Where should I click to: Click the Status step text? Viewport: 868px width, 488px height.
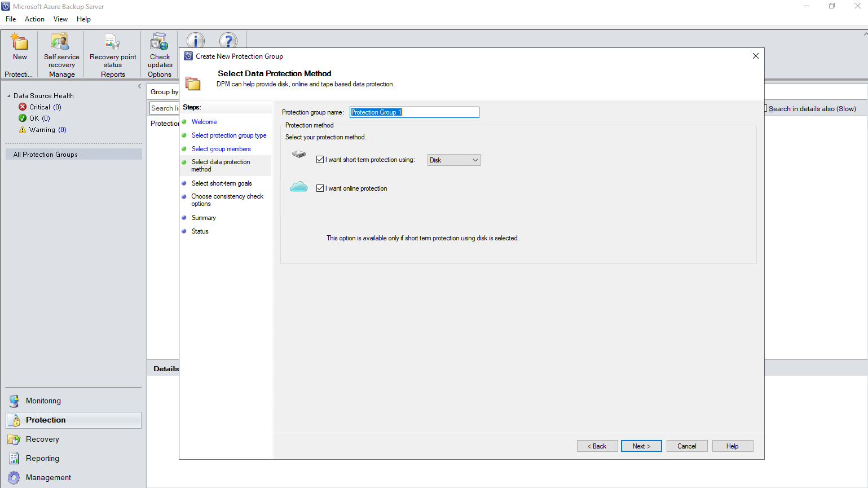click(x=200, y=231)
